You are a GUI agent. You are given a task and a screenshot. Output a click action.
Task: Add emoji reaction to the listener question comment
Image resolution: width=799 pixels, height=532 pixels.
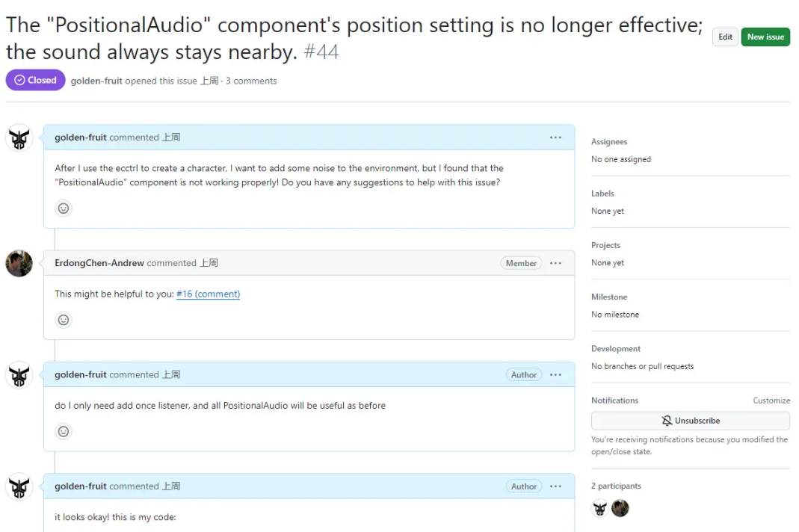click(x=64, y=432)
